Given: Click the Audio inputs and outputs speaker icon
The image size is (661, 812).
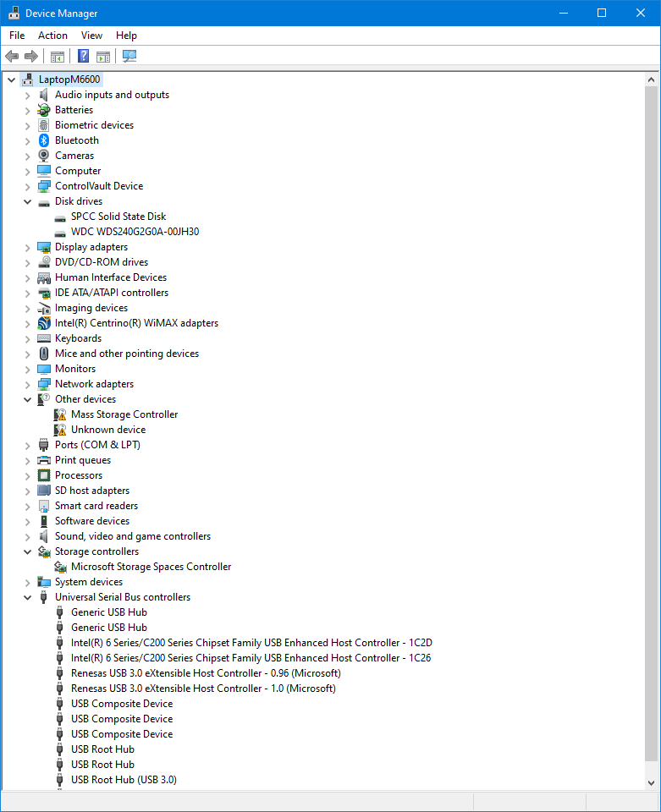Looking at the screenshot, I should pos(44,95).
